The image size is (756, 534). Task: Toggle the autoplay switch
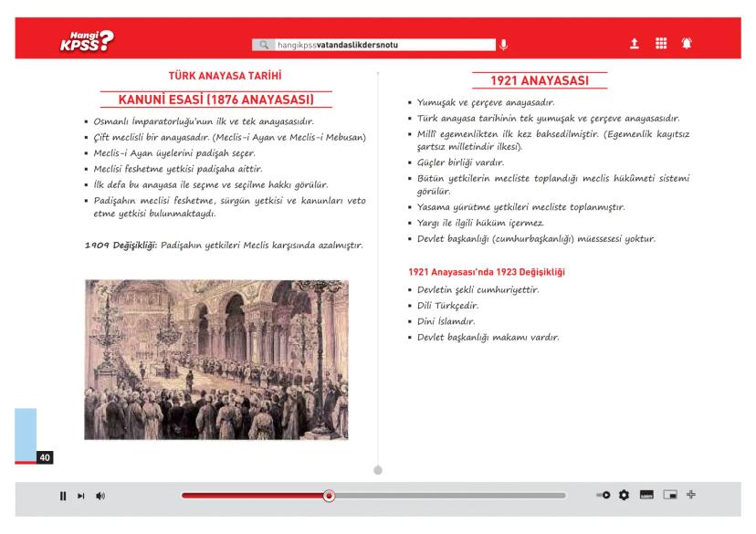[603, 496]
